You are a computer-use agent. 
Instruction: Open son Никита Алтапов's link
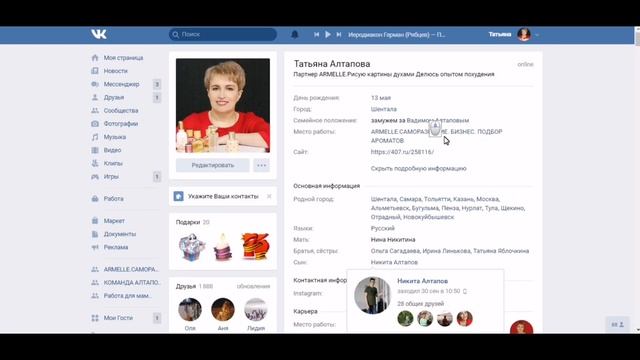[394, 262]
